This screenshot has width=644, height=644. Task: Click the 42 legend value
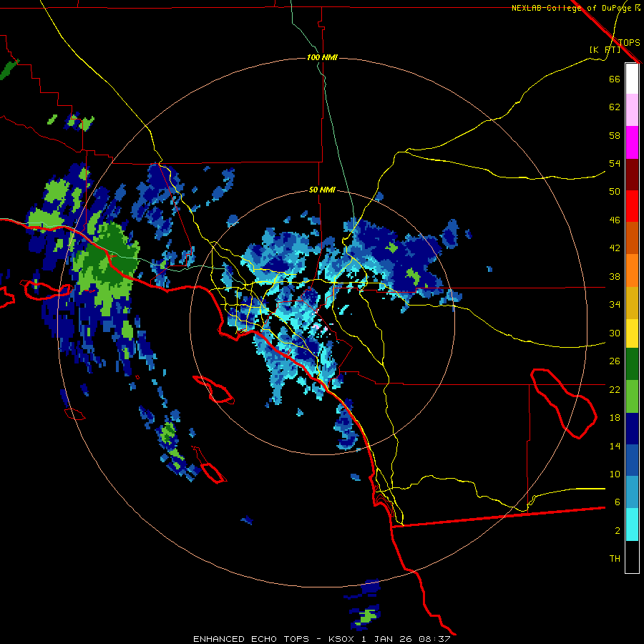coord(615,248)
